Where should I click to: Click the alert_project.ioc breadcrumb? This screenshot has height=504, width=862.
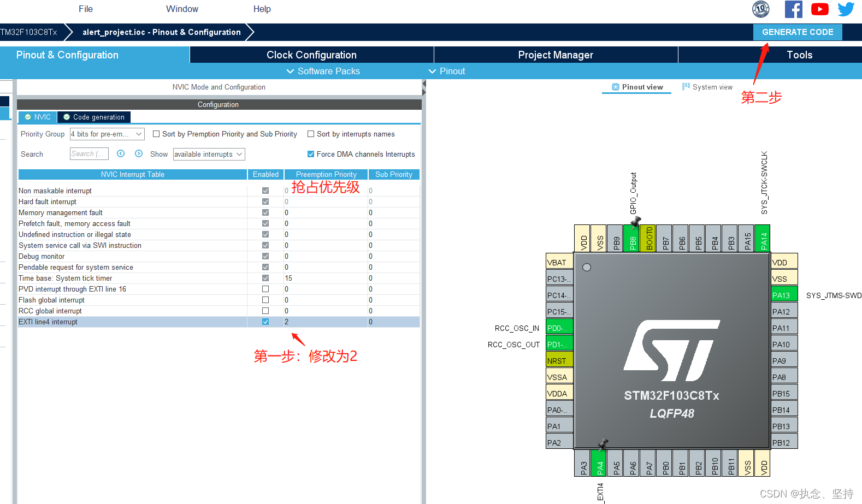pyautogui.click(x=162, y=32)
